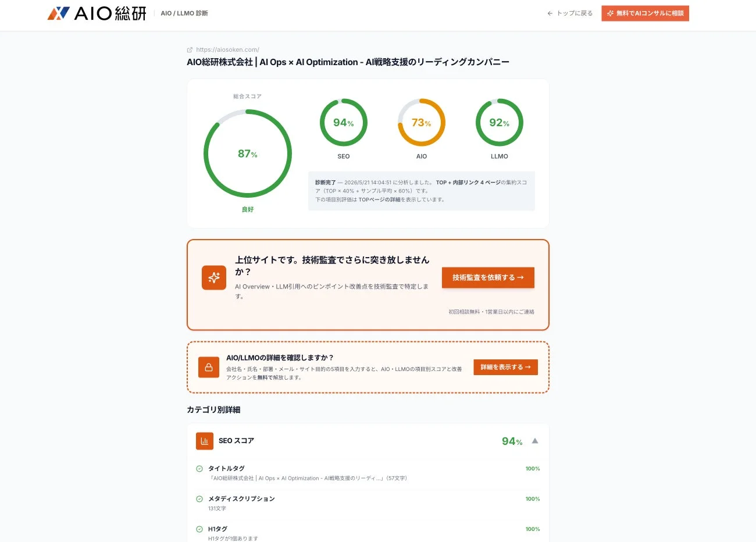Click the 総合スコア label
The width and height of the screenshot is (756, 542).
(x=248, y=97)
